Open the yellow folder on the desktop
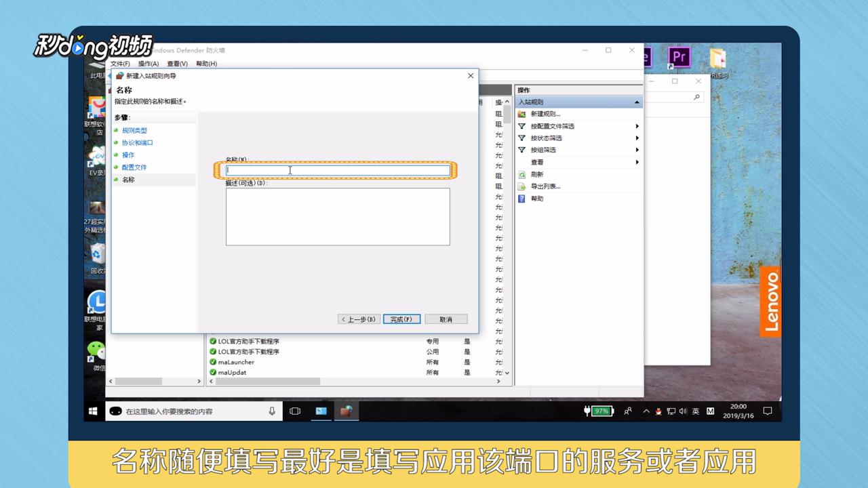 click(x=717, y=58)
